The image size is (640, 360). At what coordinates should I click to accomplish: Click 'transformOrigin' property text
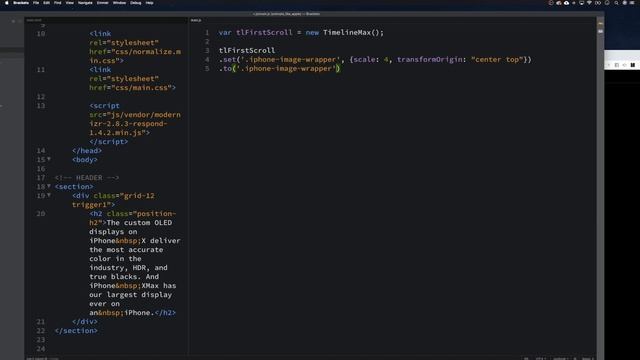pyautogui.click(x=430, y=59)
